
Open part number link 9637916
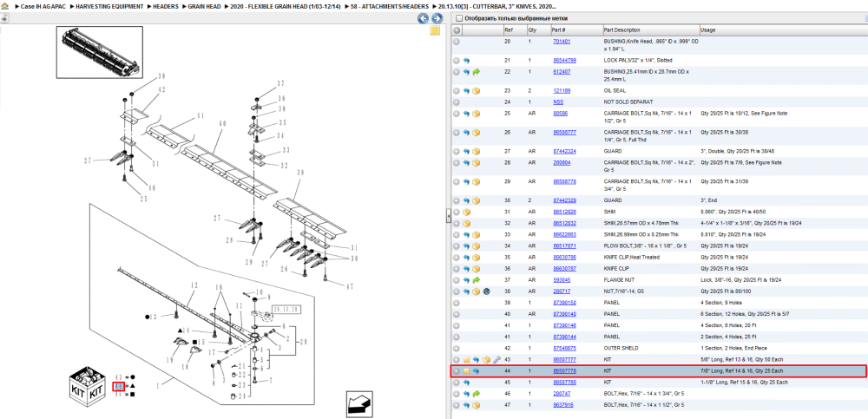tap(563, 405)
